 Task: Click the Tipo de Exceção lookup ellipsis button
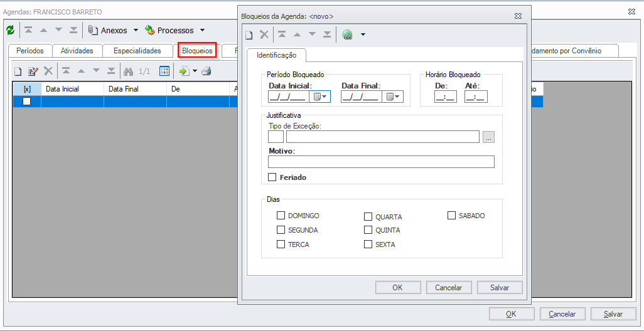pyautogui.click(x=488, y=137)
